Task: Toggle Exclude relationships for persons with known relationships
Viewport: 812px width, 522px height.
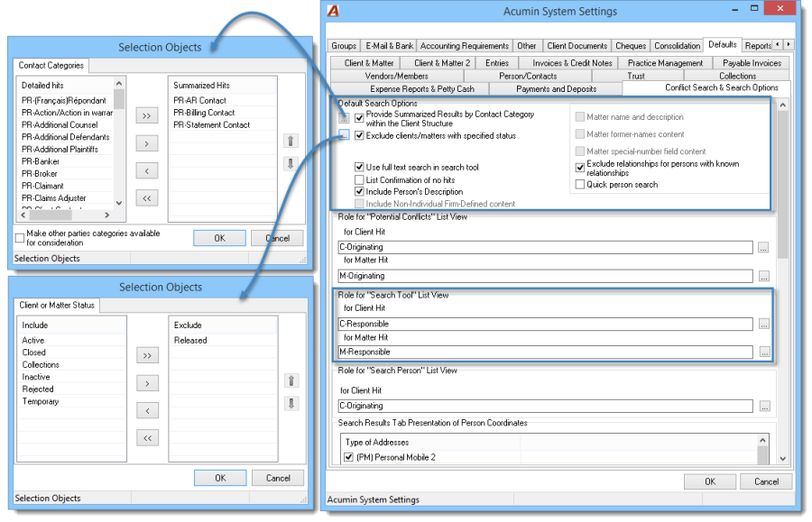Action: pyautogui.click(x=580, y=168)
